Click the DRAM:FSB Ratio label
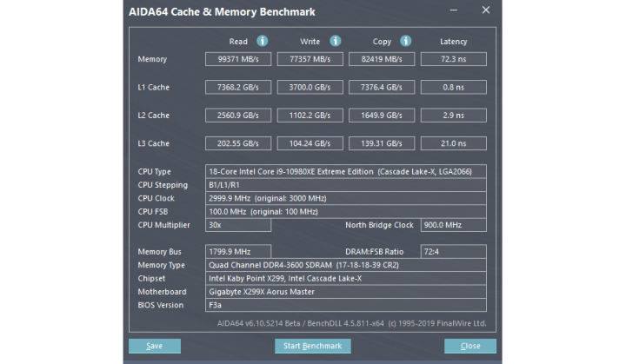Viewport: 626px width, 364px height. pos(374,252)
